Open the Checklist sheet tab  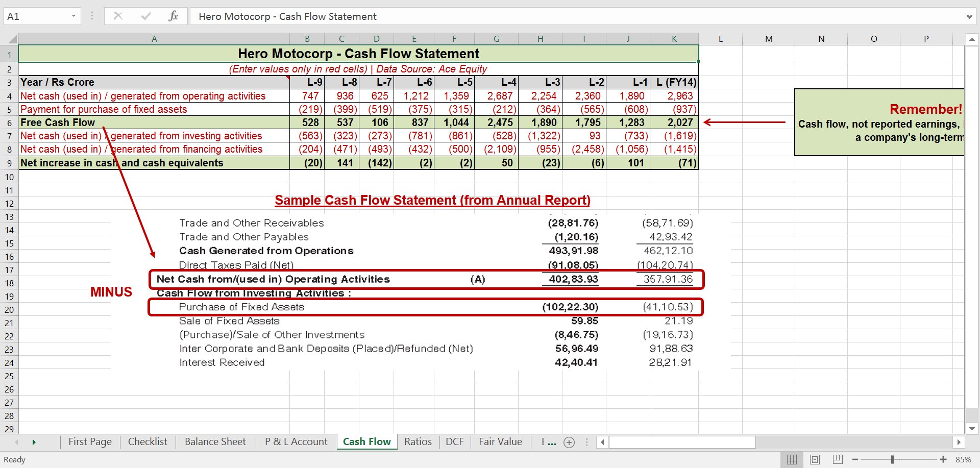pos(148,442)
